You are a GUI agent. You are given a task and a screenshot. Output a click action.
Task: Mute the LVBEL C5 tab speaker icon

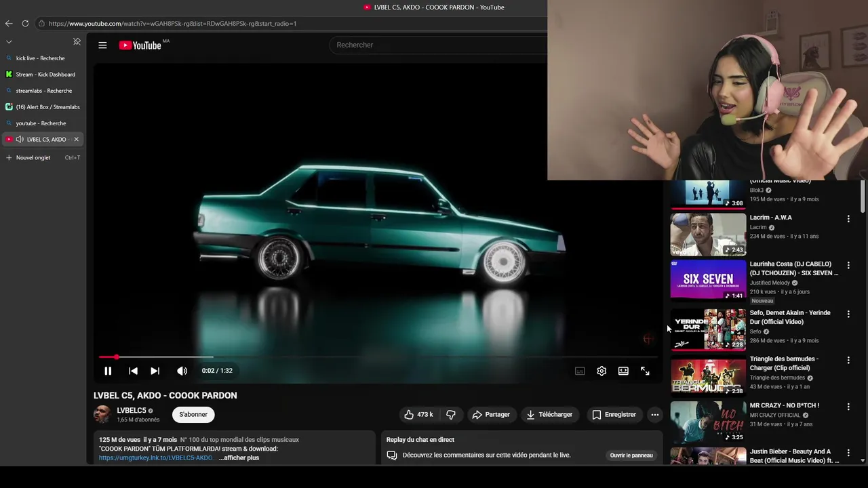[x=20, y=140]
